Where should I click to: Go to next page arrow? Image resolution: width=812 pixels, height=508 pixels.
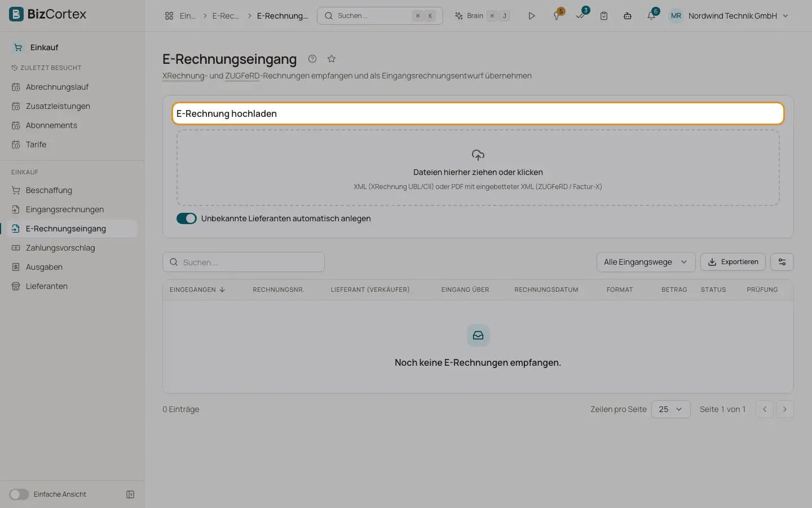pos(785,409)
